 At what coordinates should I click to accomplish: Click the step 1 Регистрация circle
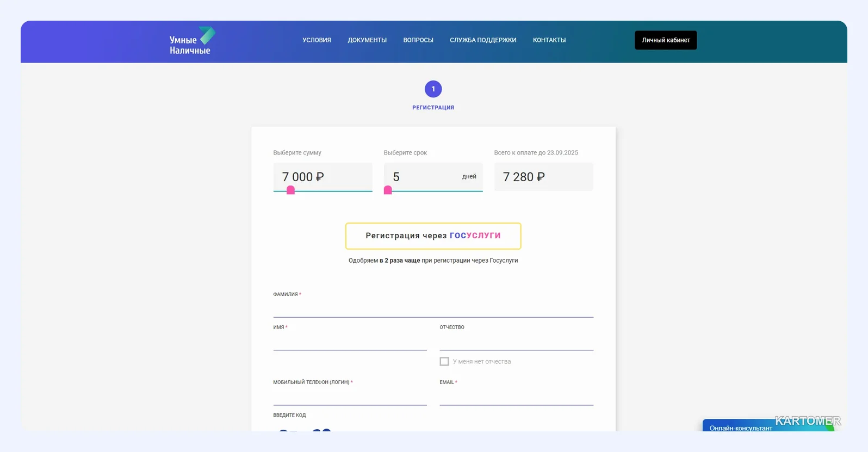[x=433, y=89]
